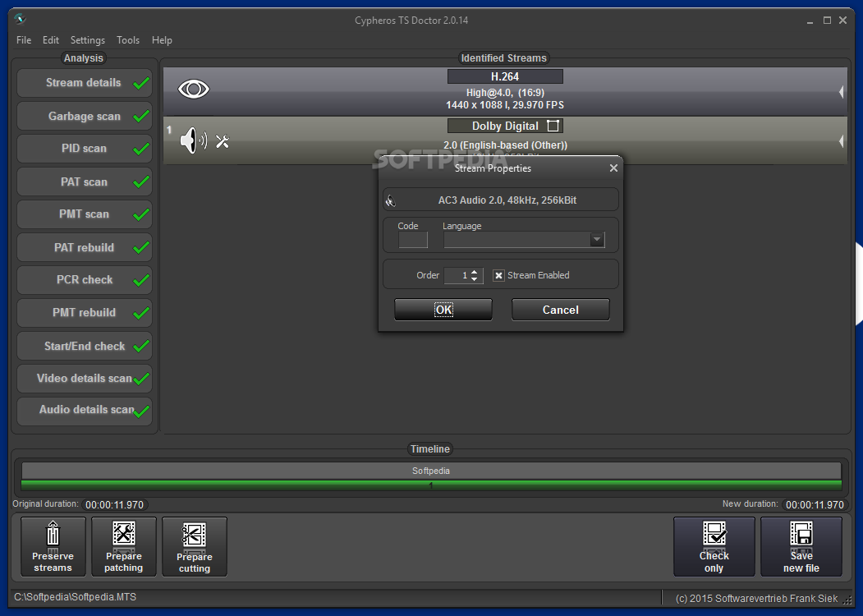Expand the Dolby Digital stream arrow
Image resolution: width=863 pixels, height=616 pixels.
point(841,141)
